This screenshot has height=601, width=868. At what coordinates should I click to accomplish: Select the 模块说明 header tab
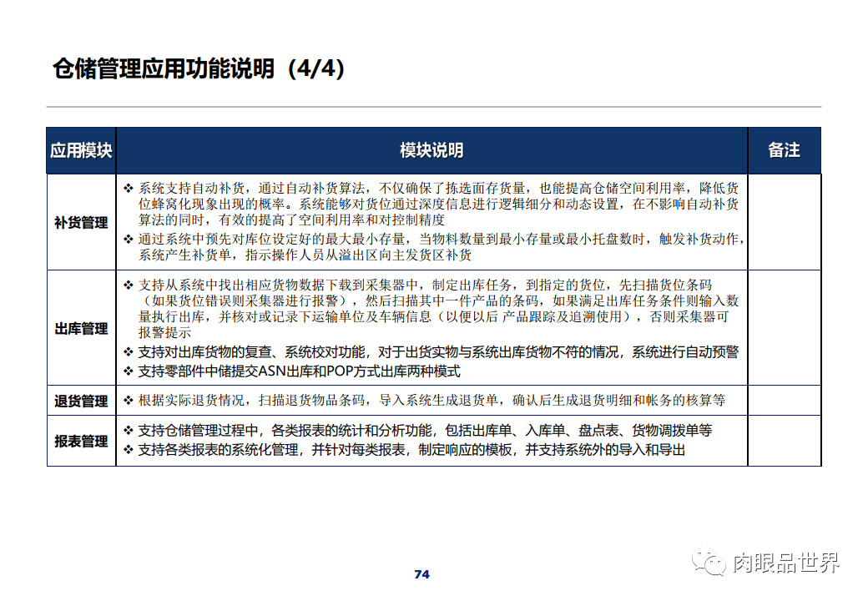pyautogui.click(x=431, y=150)
